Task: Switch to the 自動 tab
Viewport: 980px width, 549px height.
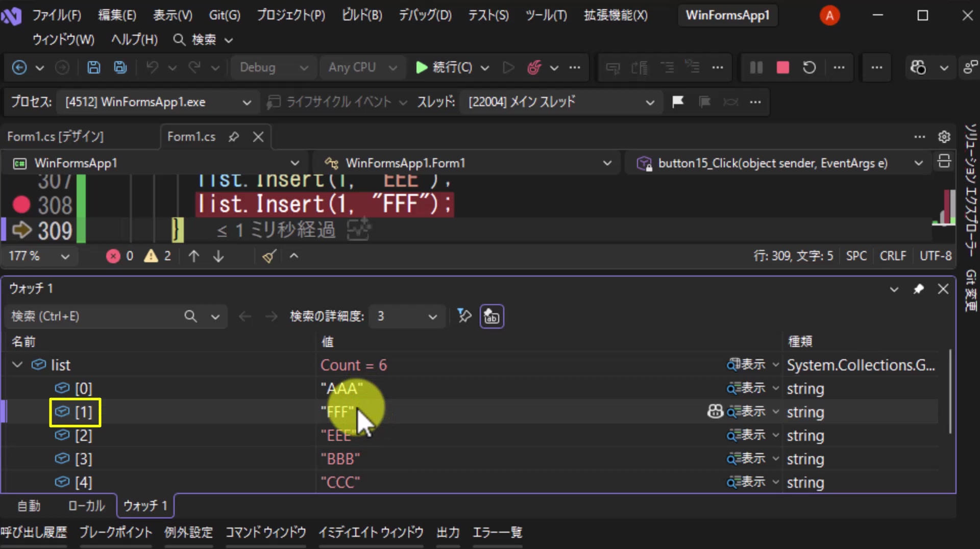Action: click(x=29, y=506)
